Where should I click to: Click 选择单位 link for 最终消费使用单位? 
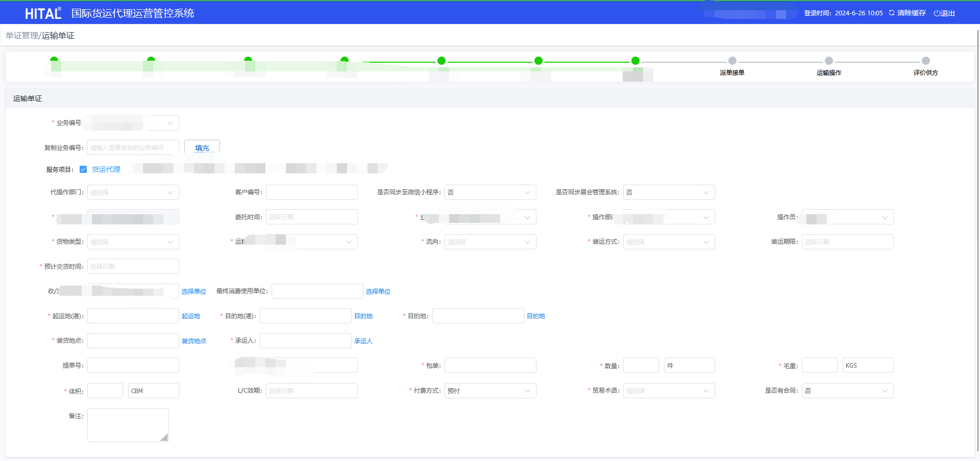click(x=378, y=291)
